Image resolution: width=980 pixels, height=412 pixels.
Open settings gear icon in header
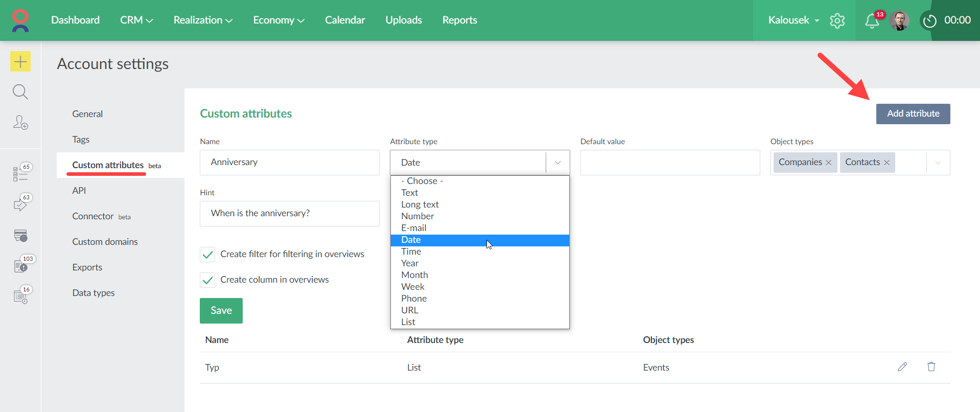coord(837,21)
